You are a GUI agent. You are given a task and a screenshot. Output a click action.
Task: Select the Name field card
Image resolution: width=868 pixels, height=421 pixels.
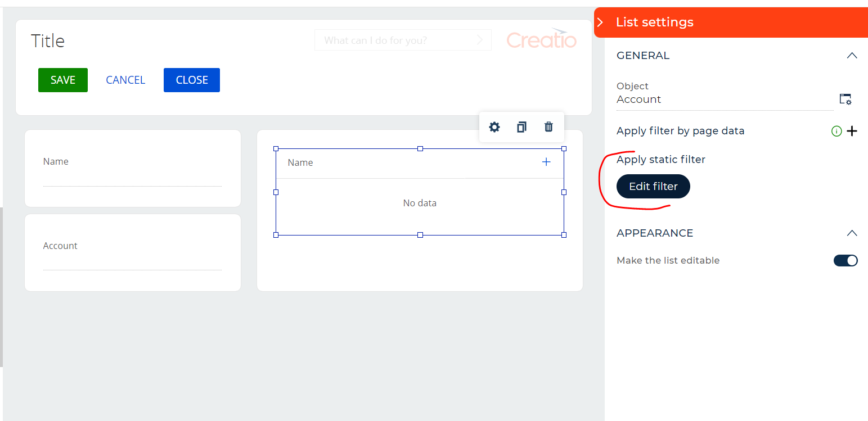point(133,169)
